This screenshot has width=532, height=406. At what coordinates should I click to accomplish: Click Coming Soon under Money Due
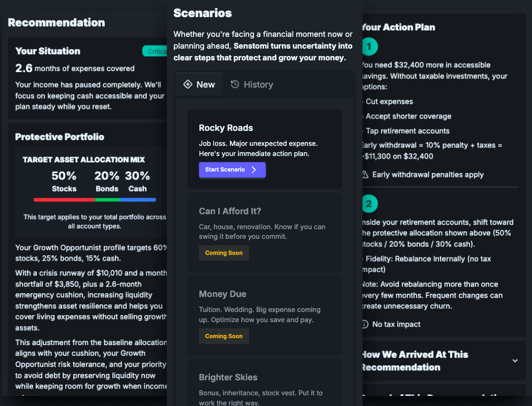point(223,337)
